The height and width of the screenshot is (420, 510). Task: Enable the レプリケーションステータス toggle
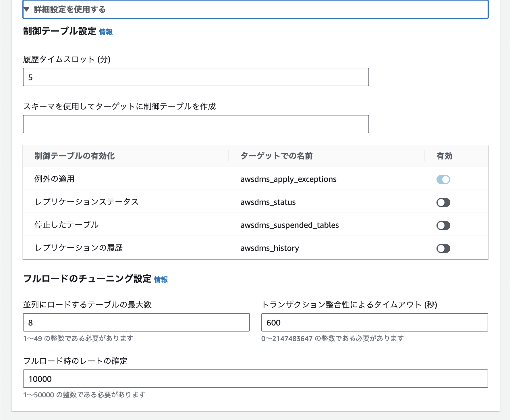(443, 203)
